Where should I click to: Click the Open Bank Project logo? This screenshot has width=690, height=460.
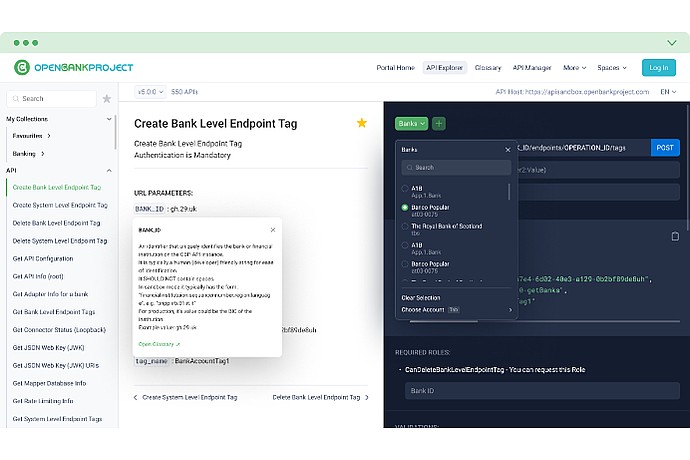pos(73,67)
